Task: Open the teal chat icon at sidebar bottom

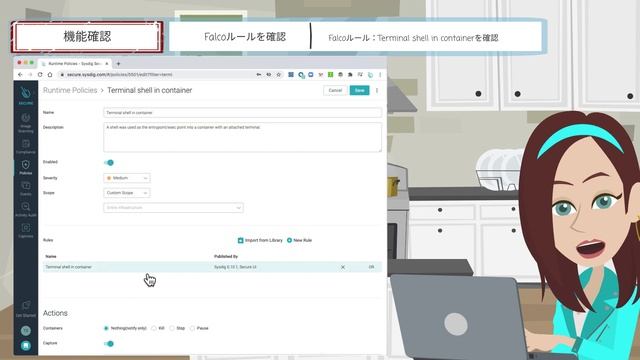Action: [x=26, y=346]
